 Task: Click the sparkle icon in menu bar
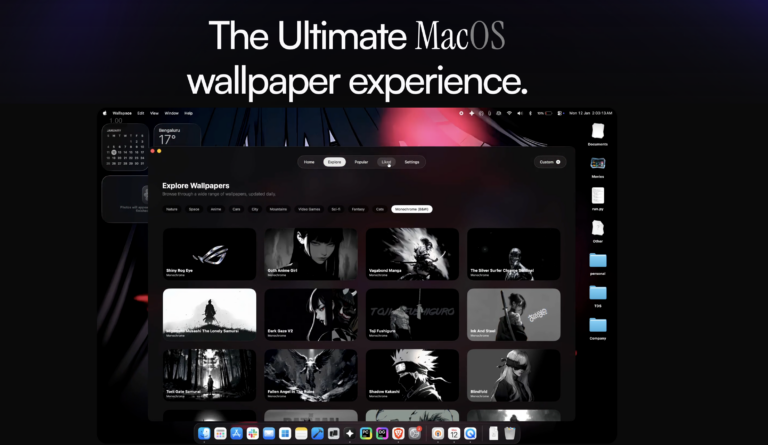click(472, 113)
